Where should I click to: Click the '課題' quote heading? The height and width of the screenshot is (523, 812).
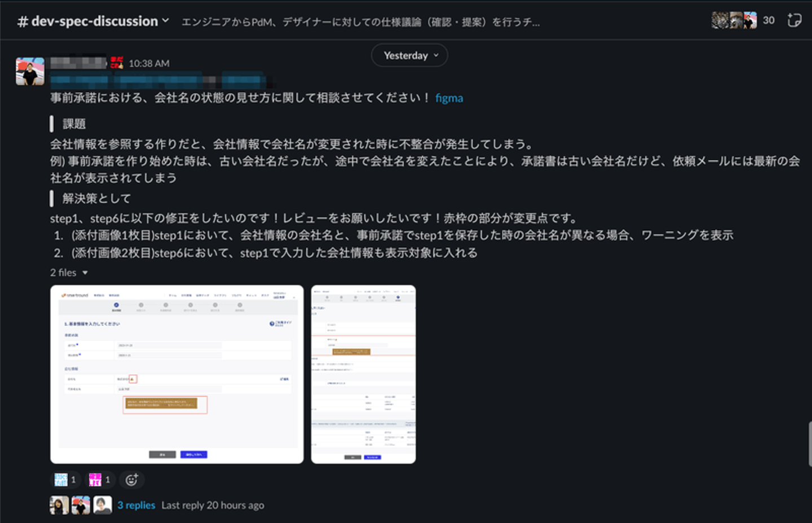74,124
